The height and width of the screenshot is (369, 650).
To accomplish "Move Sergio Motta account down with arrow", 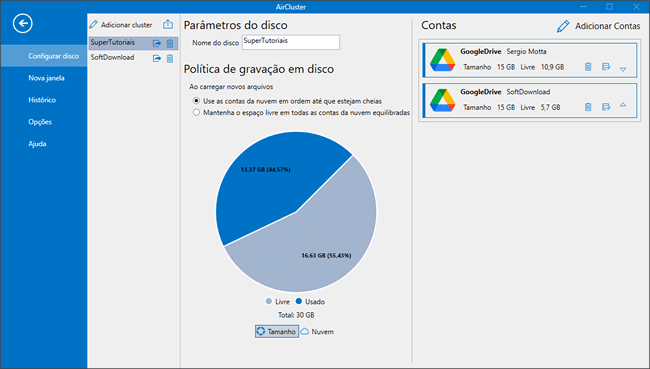I will pyautogui.click(x=623, y=69).
